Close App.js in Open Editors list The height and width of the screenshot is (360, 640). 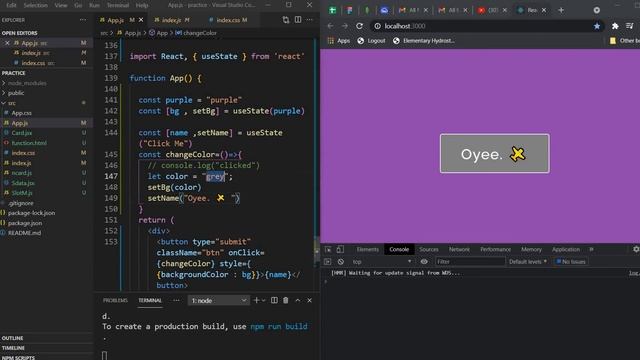coord(7,43)
